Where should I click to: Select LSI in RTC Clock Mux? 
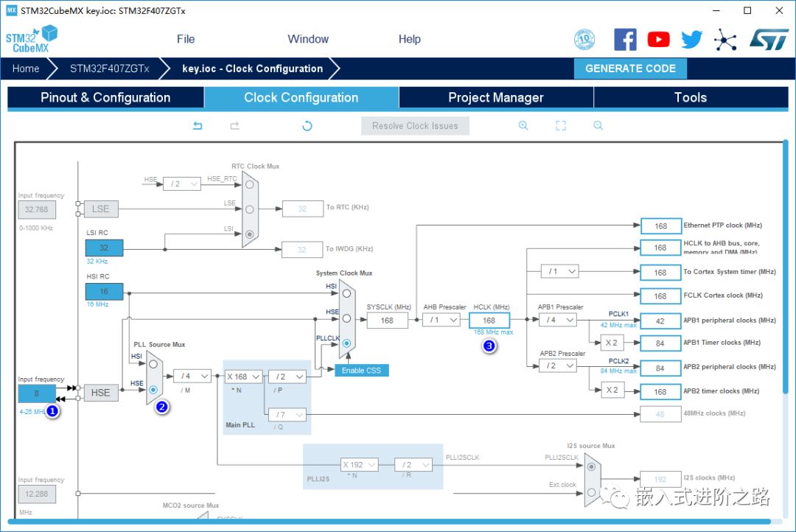click(250, 234)
